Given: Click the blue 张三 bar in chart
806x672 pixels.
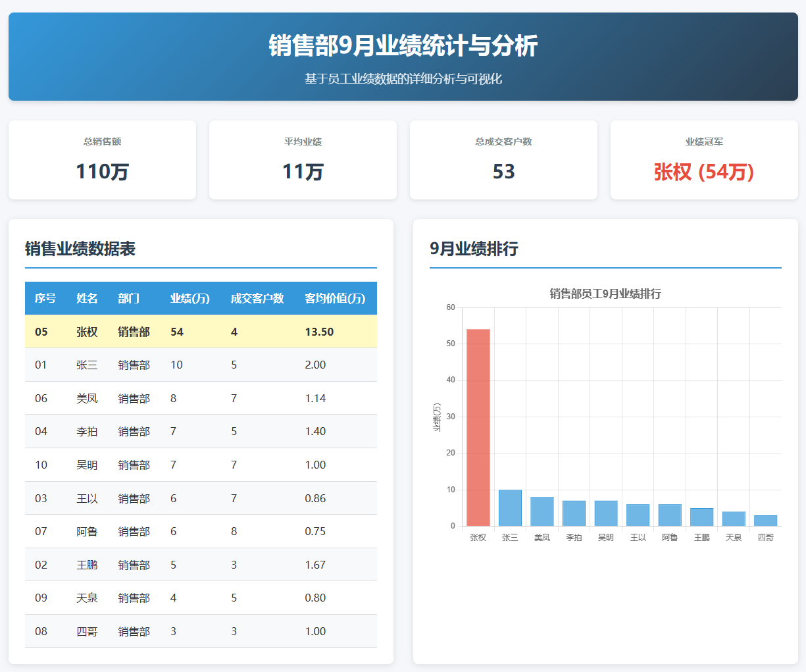Looking at the screenshot, I should coord(510,508).
